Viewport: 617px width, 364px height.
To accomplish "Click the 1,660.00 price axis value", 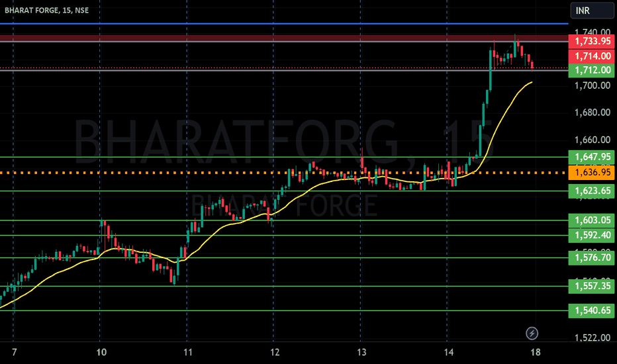I will pos(593,140).
